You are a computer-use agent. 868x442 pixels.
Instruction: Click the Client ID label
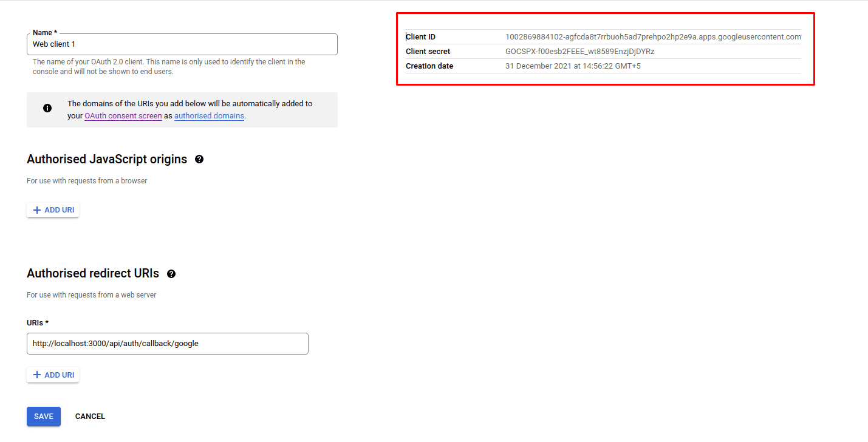pos(421,37)
